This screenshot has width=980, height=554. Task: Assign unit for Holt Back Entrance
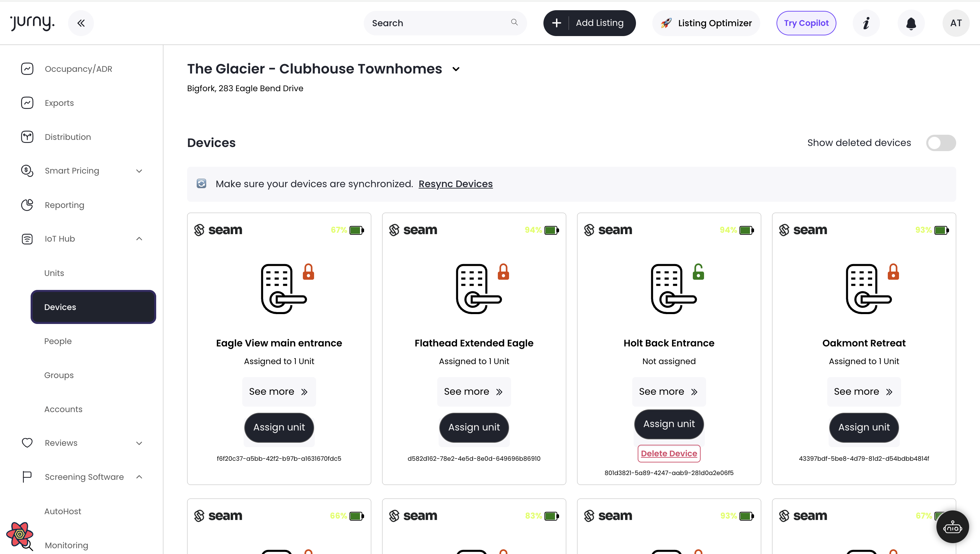(669, 424)
